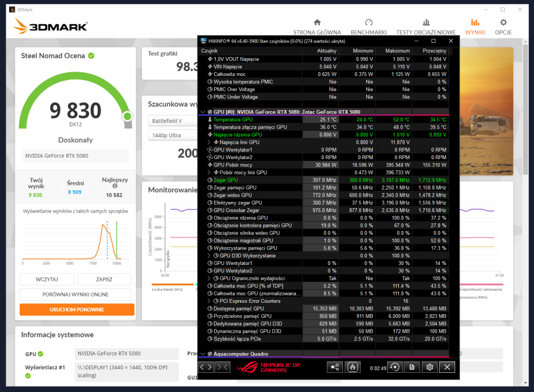
Task: Open the 1440p Ultra preset dropdown
Action: coord(172,135)
